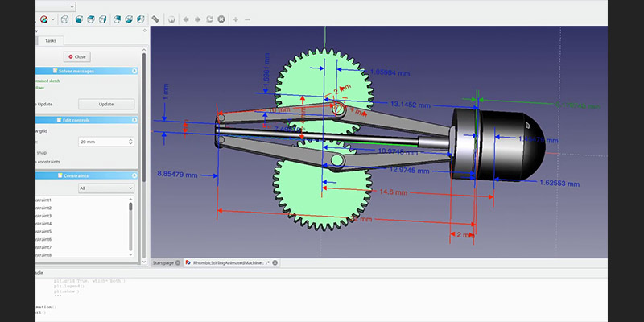The width and height of the screenshot is (644, 322).
Task: Close the RhombicStirlingAnimatedMachine document tab
Action: [x=275, y=262]
